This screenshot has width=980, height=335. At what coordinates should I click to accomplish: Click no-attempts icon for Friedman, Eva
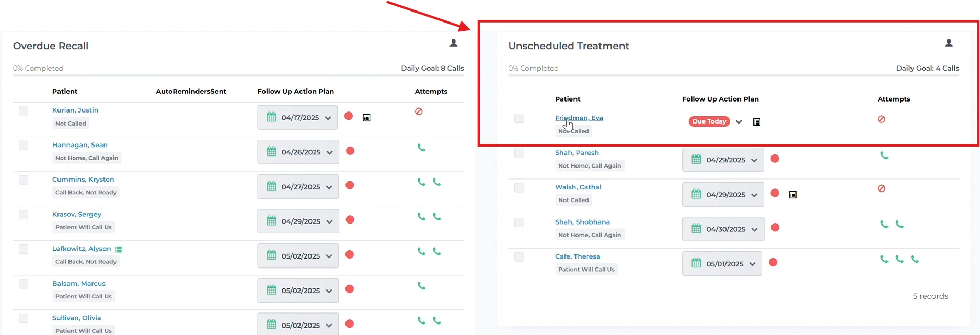click(x=881, y=119)
